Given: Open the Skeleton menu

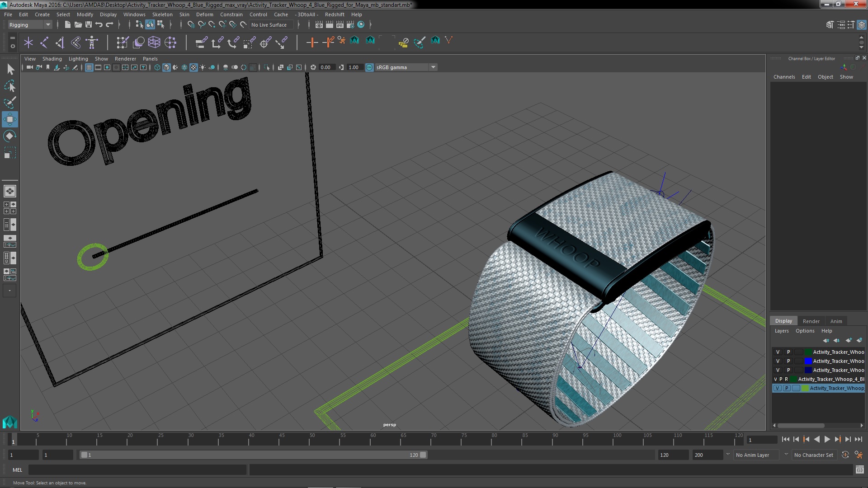Looking at the screenshot, I should [x=162, y=14].
